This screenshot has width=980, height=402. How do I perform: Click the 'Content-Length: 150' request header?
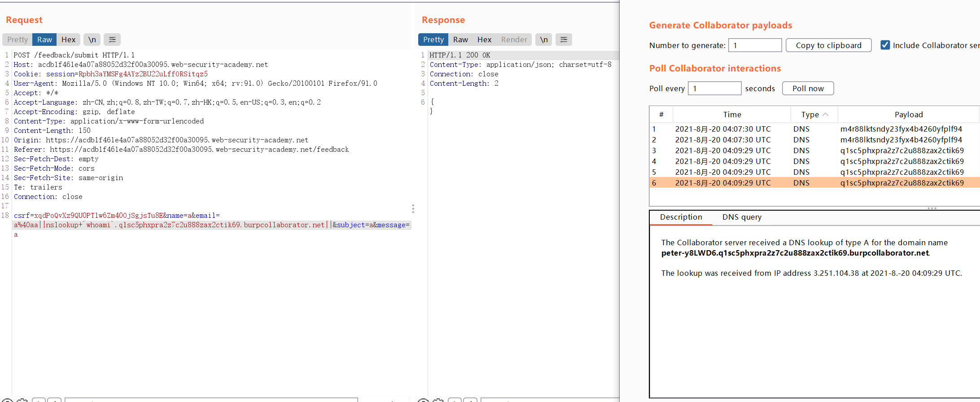coord(52,131)
